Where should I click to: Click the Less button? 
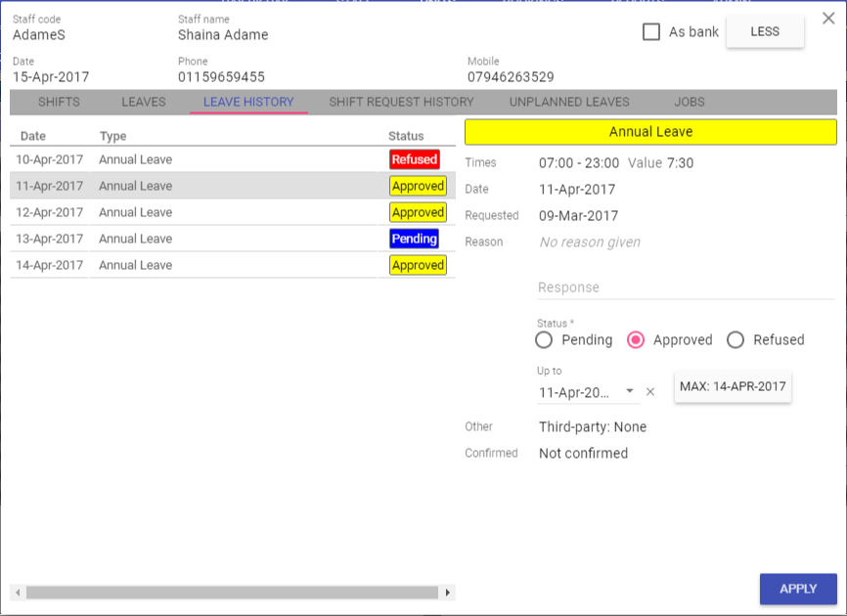point(765,31)
